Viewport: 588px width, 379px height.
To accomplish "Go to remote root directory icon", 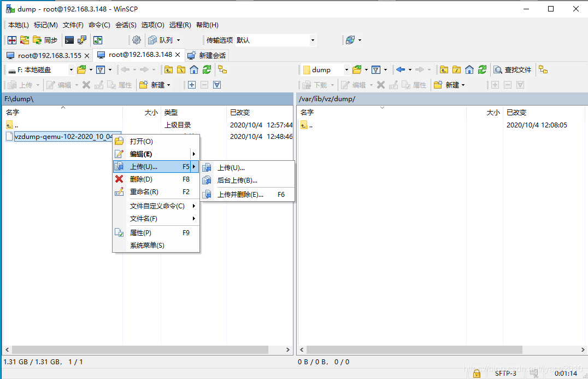I will point(457,70).
